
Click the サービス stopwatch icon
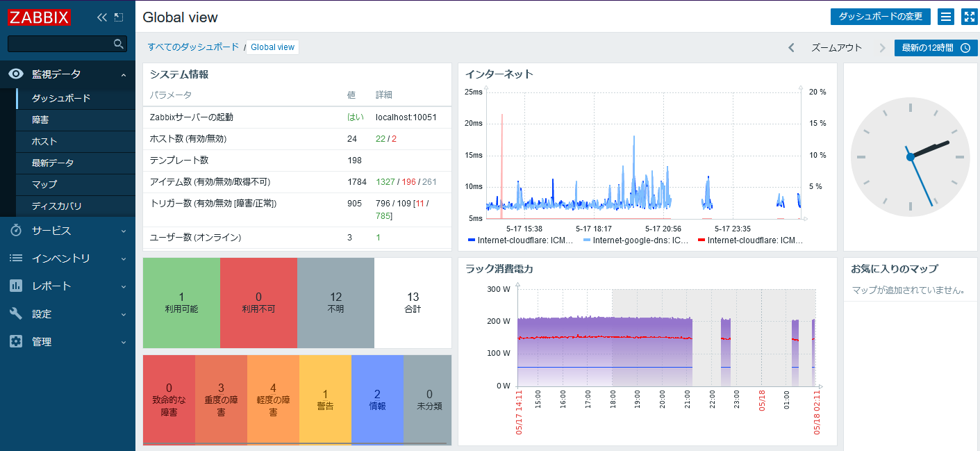16,230
